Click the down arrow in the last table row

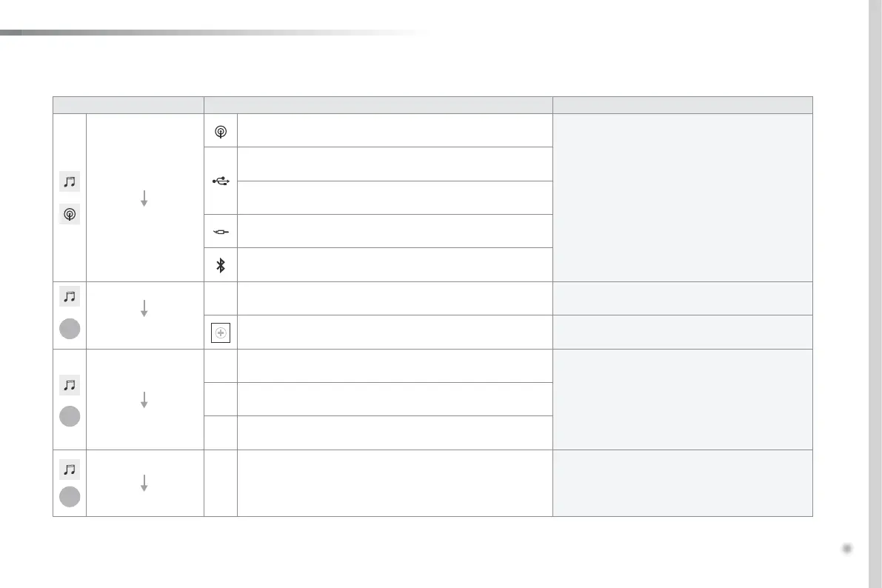pos(144,483)
